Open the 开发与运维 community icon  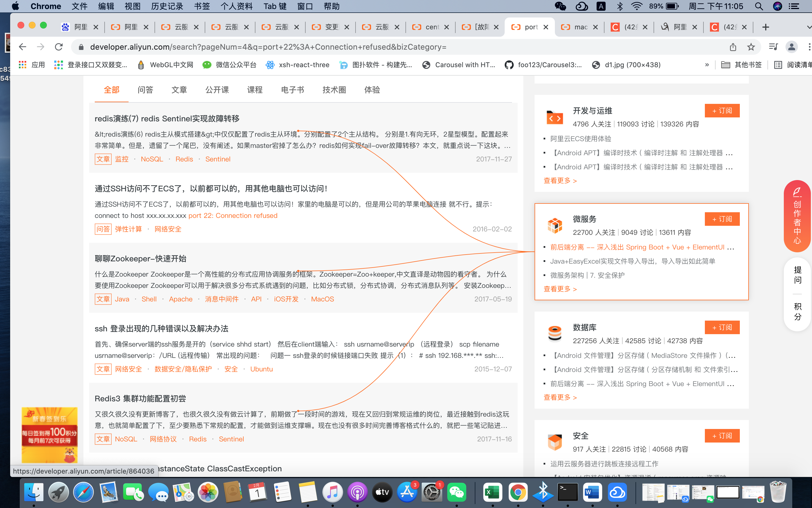(x=555, y=118)
